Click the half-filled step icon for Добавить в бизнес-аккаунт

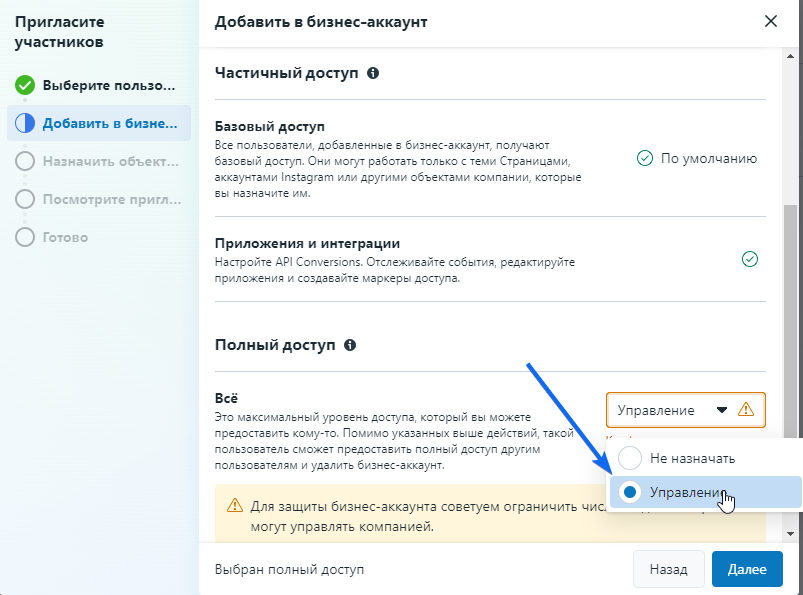[x=25, y=123]
